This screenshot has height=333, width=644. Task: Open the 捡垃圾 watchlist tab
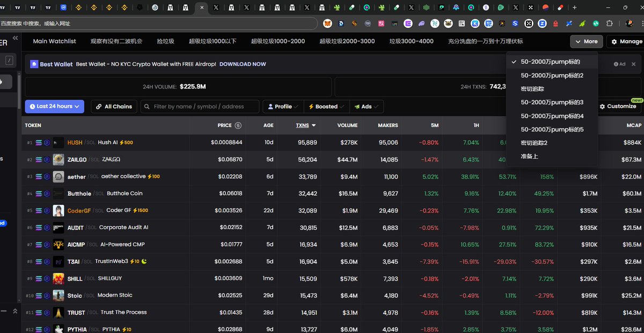(165, 41)
